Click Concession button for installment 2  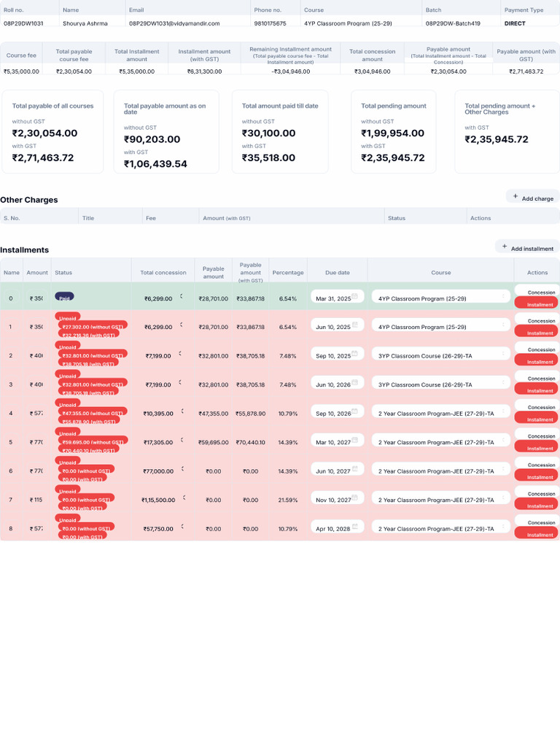pos(537,348)
